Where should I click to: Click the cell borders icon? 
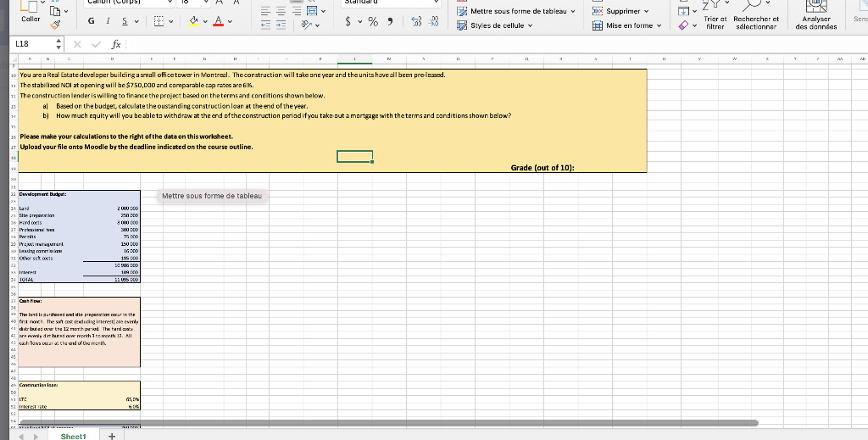tap(159, 21)
